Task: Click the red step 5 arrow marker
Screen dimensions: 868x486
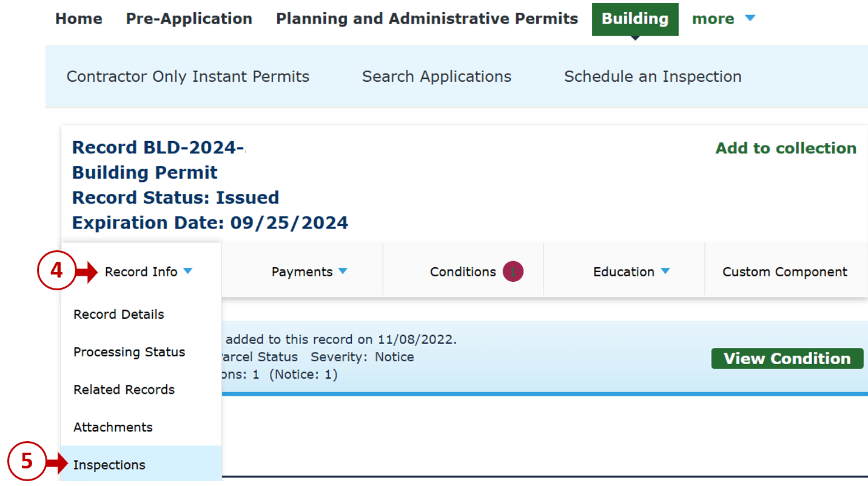Action: [56, 465]
